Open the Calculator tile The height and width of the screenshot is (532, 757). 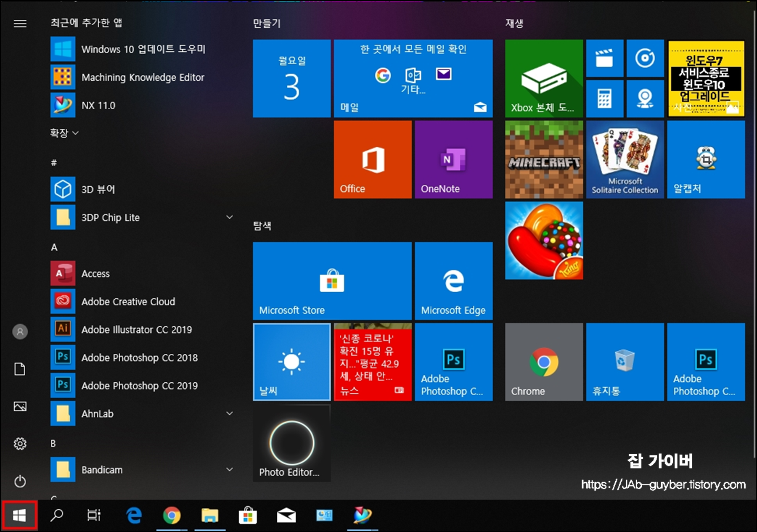pyautogui.click(x=605, y=99)
